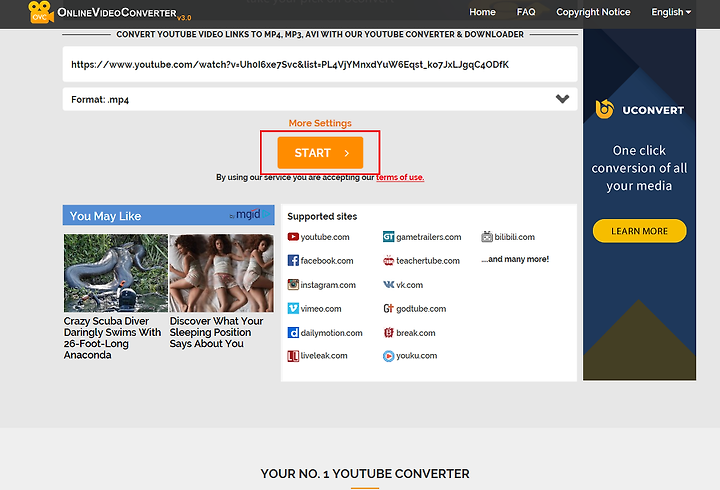720x490 pixels.
Task: Click the orange START button
Action: pos(320,152)
